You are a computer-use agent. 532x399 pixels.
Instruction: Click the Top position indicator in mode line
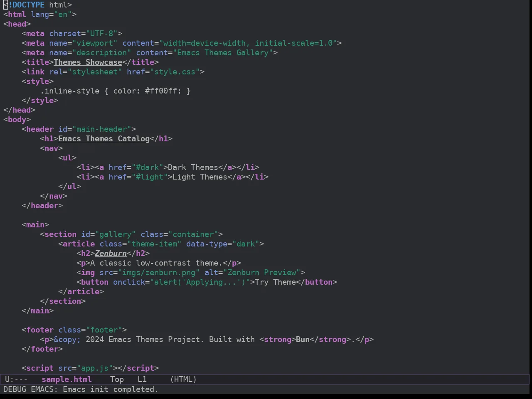[x=117, y=379]
